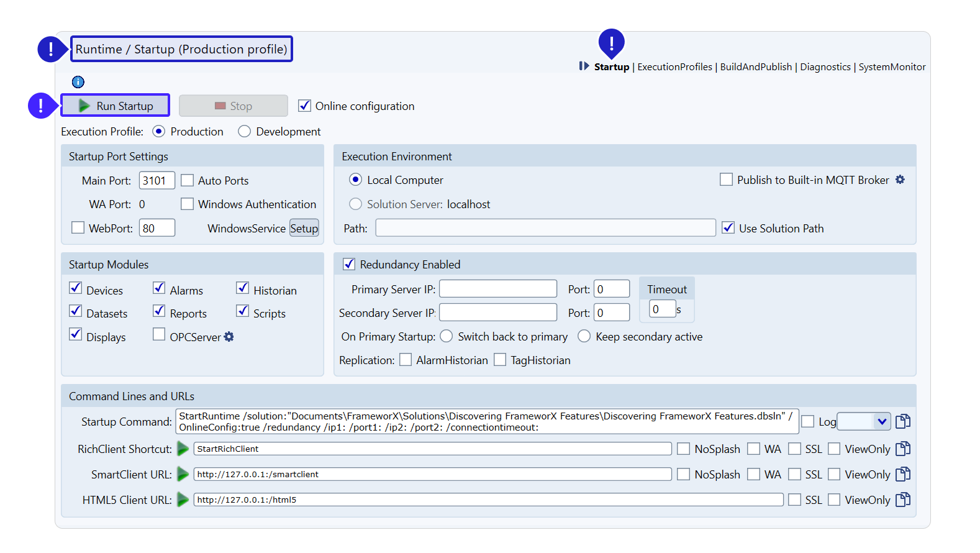Image resolution: width=980 pixels, height=553 pixels.
Task: Click the HTML5 Client URL text field
Action: [488, 500]
